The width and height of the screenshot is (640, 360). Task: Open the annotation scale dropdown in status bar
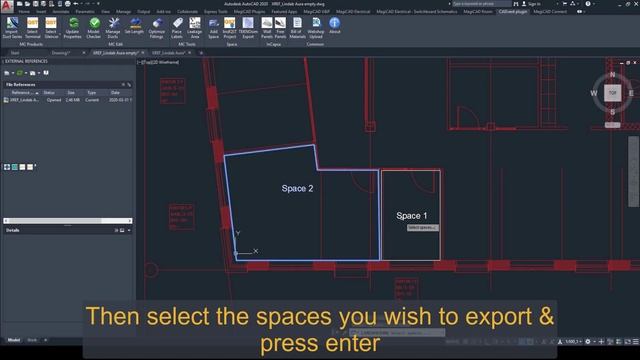pos(573,341)
